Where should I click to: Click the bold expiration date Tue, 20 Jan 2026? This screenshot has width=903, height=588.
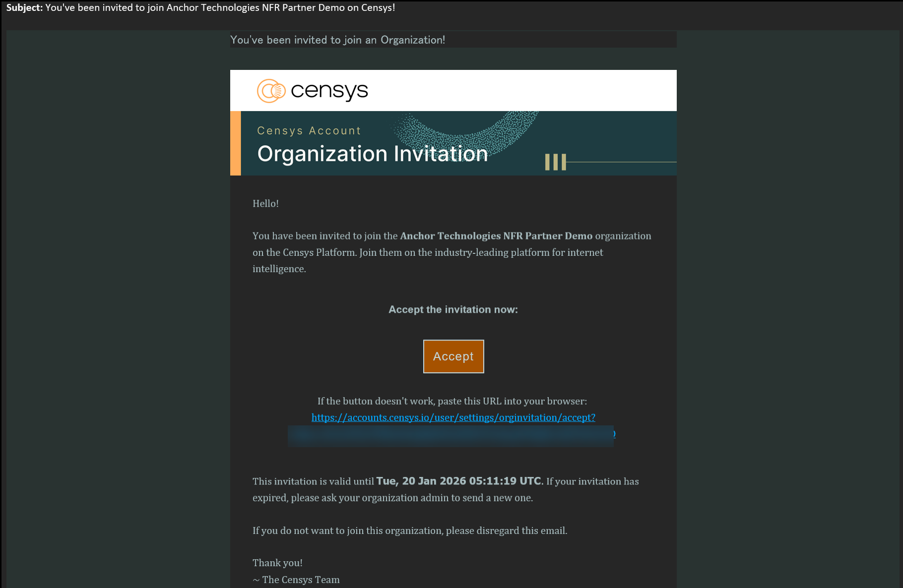pyautogui.click(x=458, y=481)
